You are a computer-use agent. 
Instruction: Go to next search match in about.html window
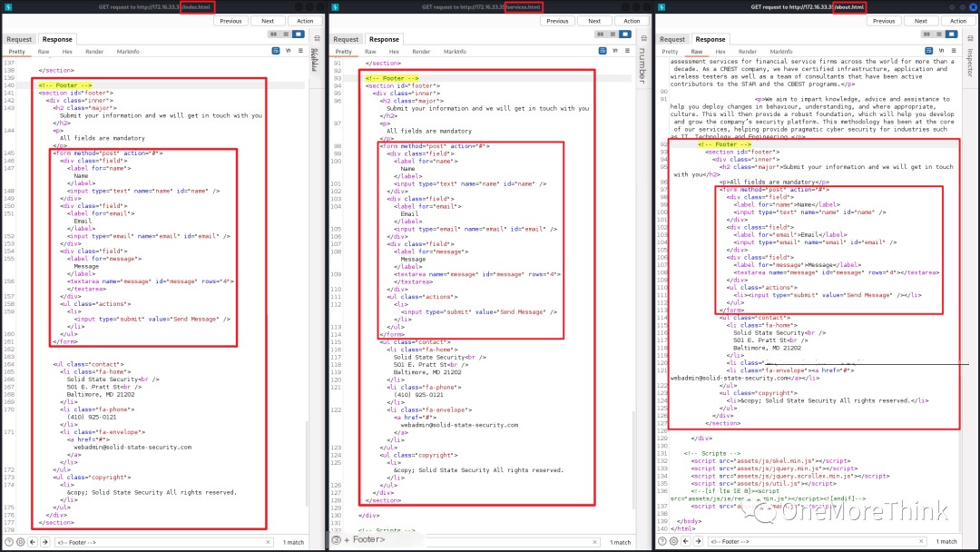pyautogui.click(x=698, y=541)
